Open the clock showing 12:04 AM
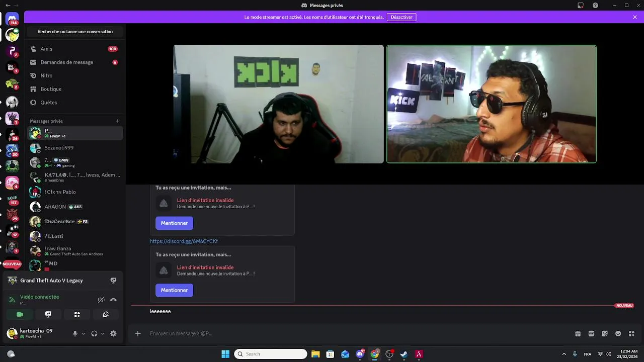The width and height of the screenshot is (644, 362). pyautogui.click(x=627, y=354)
